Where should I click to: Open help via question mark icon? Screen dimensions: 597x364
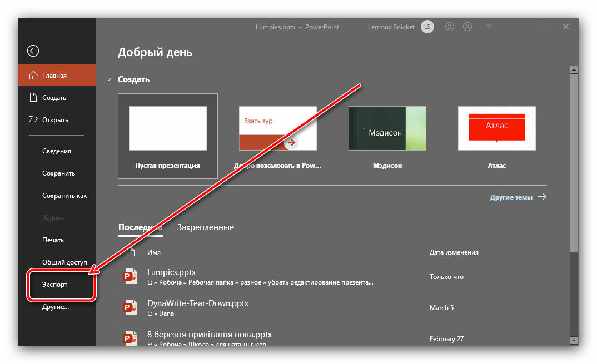point(489,27)
